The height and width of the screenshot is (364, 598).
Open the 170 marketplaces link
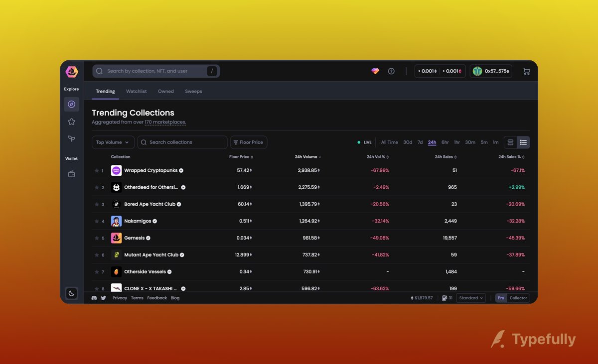point(165,122)
